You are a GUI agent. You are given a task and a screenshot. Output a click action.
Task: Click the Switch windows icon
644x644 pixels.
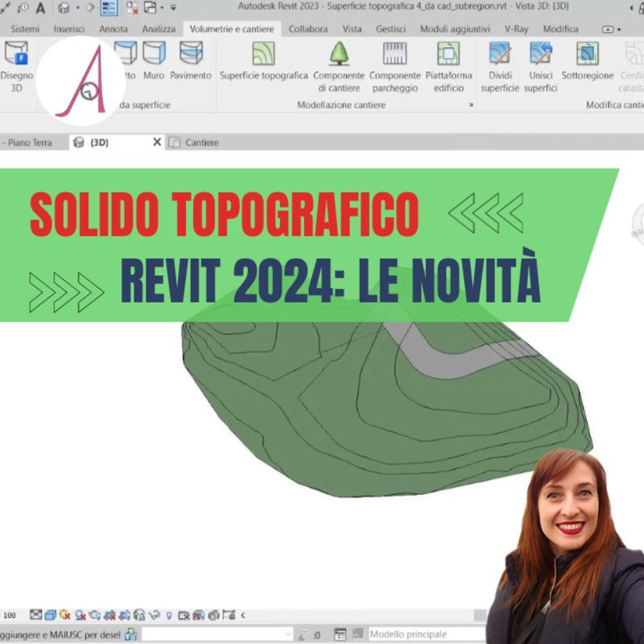[150, 8]
